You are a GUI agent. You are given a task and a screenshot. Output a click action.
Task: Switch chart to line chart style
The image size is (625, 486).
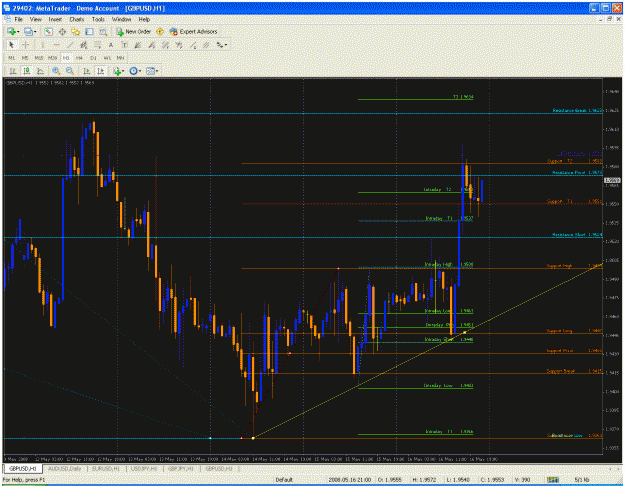(40, 71)
